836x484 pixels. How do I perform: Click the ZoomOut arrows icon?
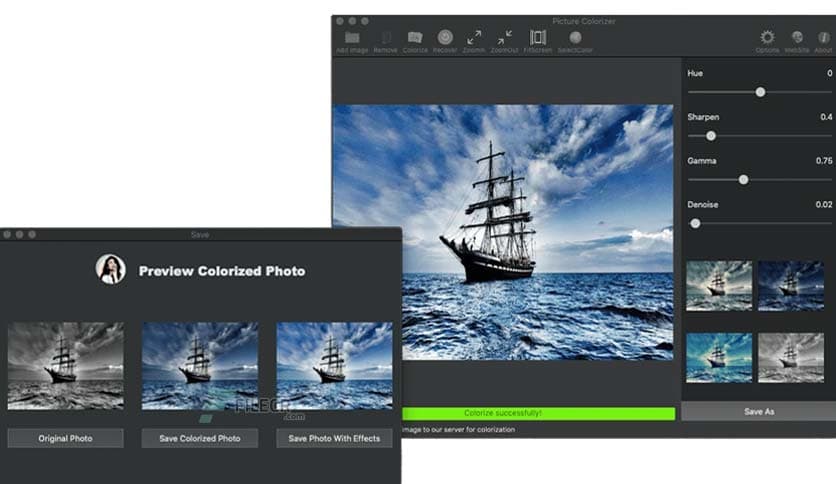pos(504,37)
